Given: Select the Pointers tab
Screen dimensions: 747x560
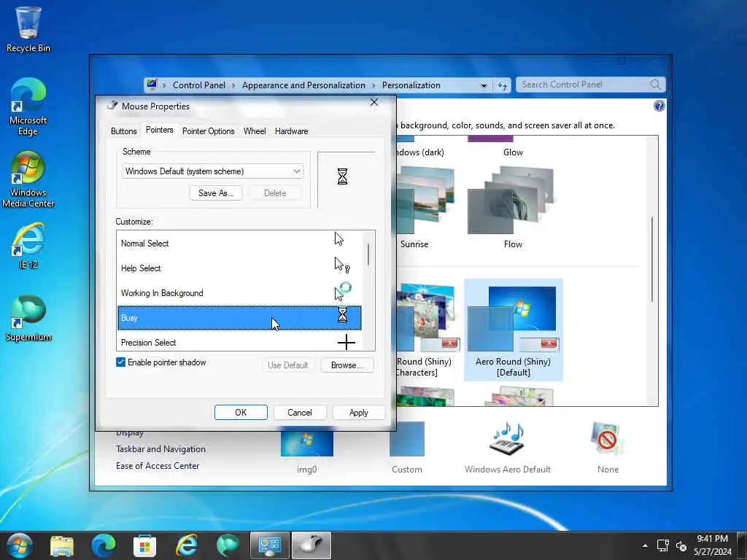Looking at the screenshot, I should (x=160, y=130).
